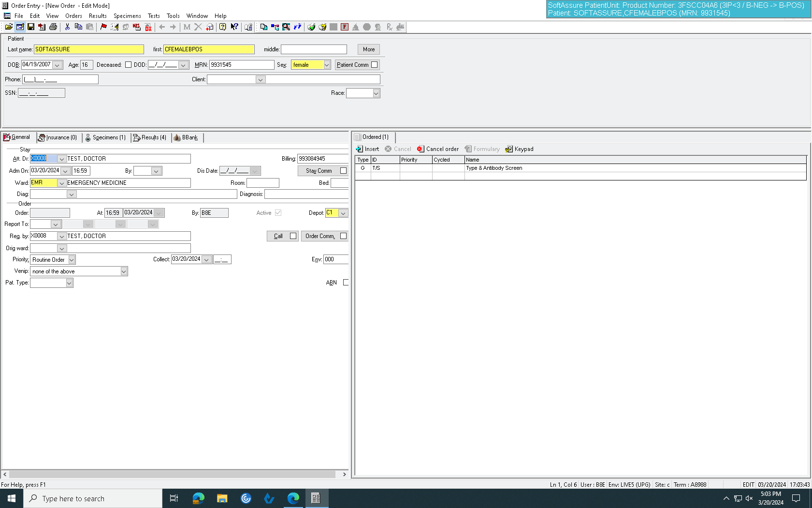Click the Print toolbar icon

[53, 27]
